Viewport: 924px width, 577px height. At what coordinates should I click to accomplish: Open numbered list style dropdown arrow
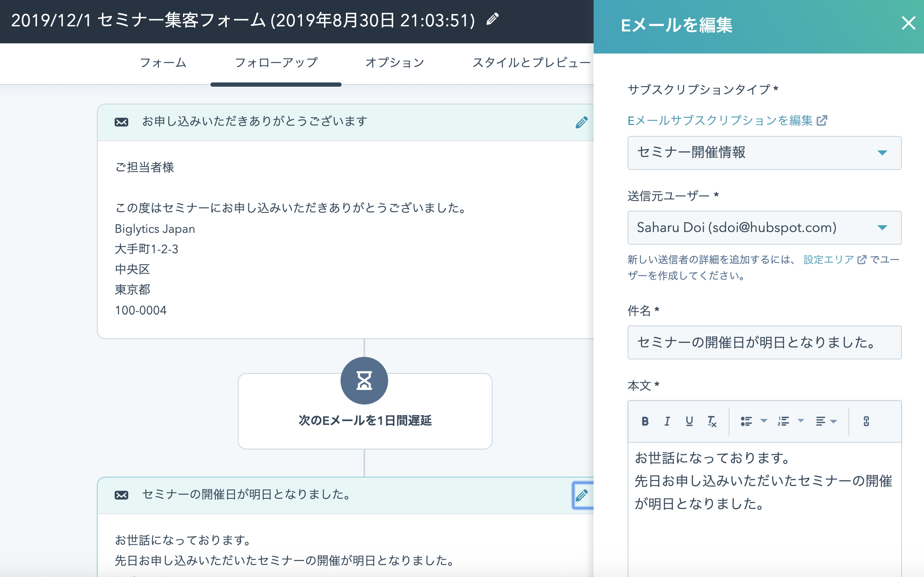(x=801, y=421)
